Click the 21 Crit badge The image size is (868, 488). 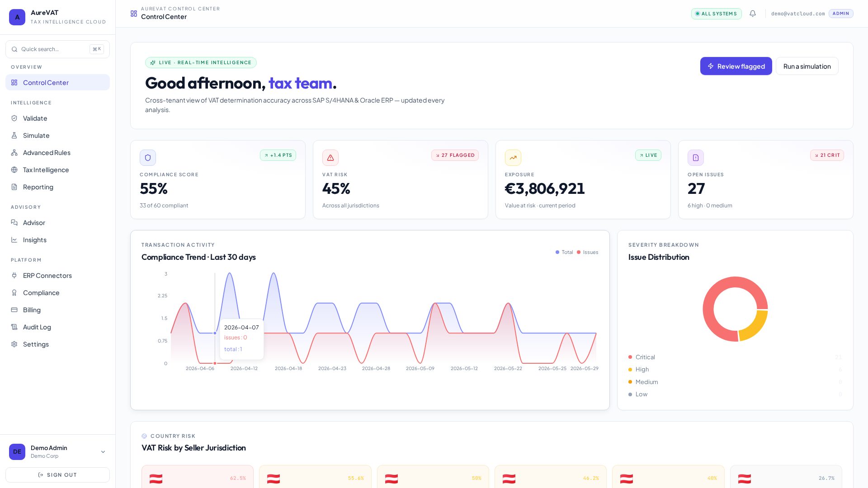tap(827, 155)
